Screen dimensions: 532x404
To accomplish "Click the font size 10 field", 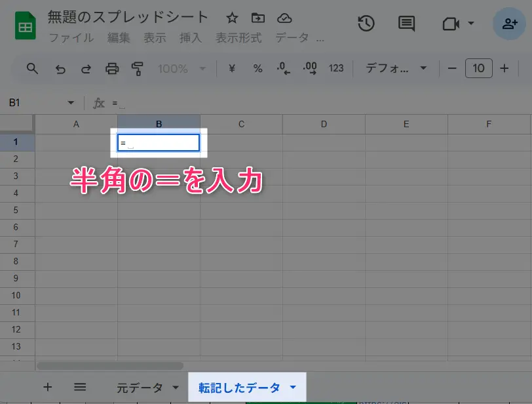I will tap(478, 68).
